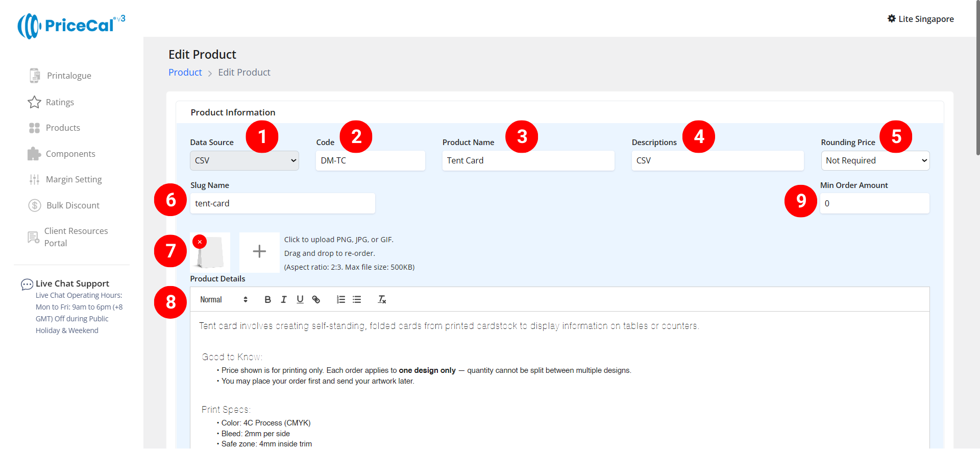Click the Product breadcrumb link

(x=185, y=73)
